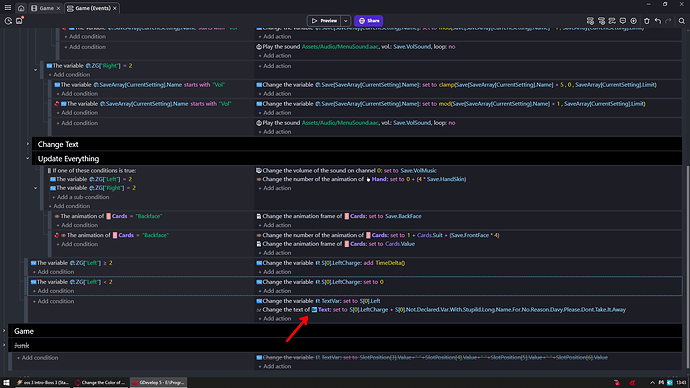Screen dimensions: 690x388
Task: Click the Text object icon in the text action
Action: (x=314, y=310)
